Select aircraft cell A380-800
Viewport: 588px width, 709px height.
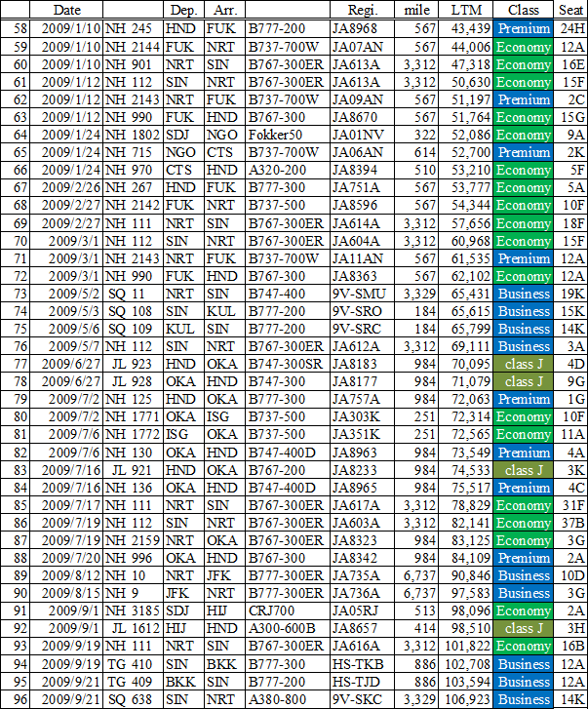pyautogui.click(x=288, y=699)
